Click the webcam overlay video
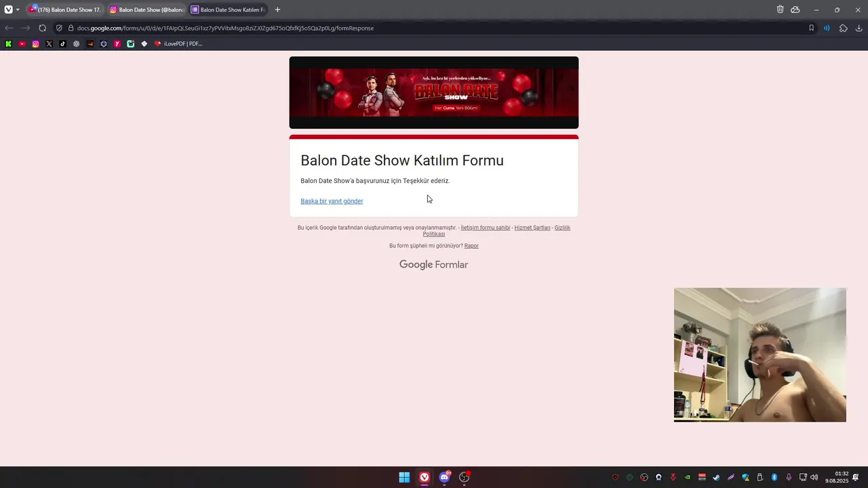 [x=760, y=355]
